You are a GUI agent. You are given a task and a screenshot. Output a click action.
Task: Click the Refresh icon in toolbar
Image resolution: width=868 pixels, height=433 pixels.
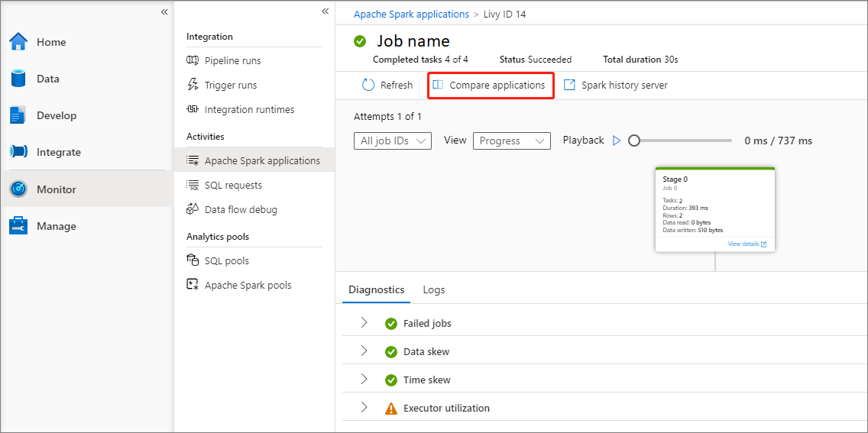click(368, 85)
